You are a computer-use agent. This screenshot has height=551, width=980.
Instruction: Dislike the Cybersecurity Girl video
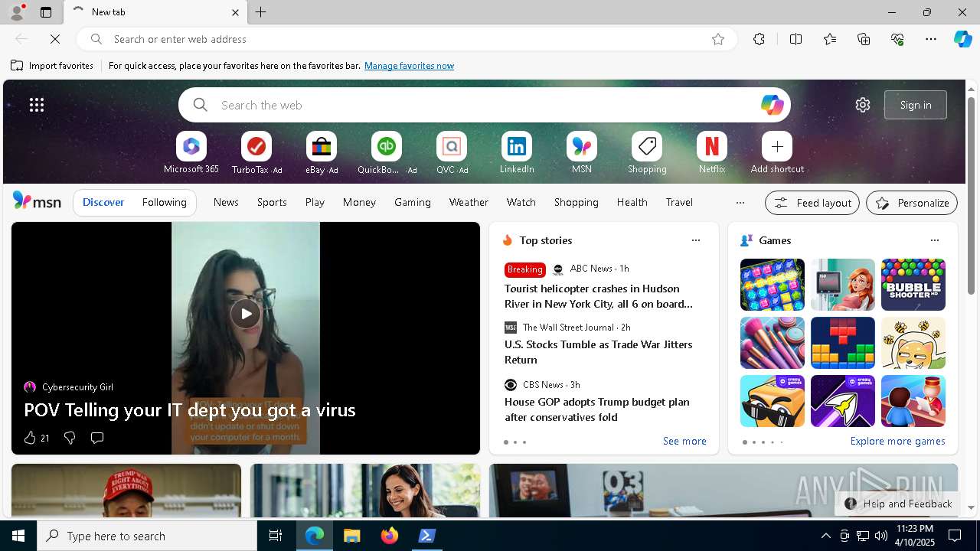(70, 438)
